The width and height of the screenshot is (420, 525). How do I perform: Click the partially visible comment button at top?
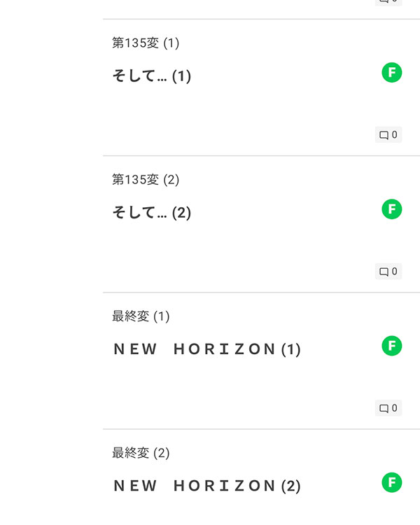pos(388,2)
